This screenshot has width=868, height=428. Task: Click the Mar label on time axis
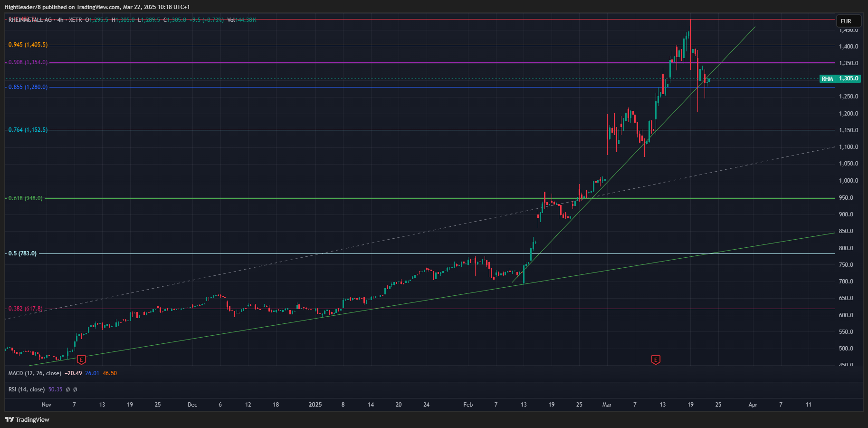607,405
